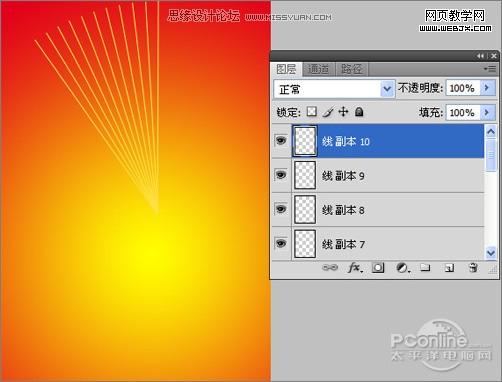Lock all with padlock icon

pos(359,112)
